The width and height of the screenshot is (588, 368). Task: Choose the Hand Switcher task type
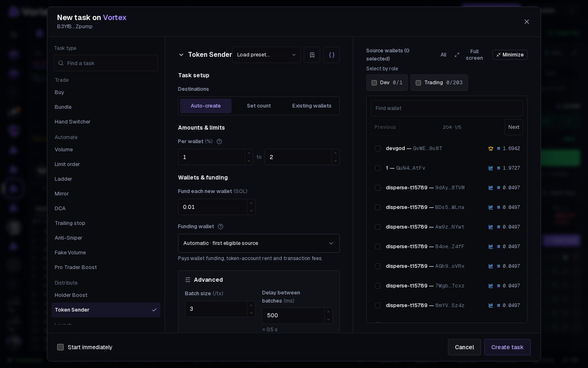point(106,122)
